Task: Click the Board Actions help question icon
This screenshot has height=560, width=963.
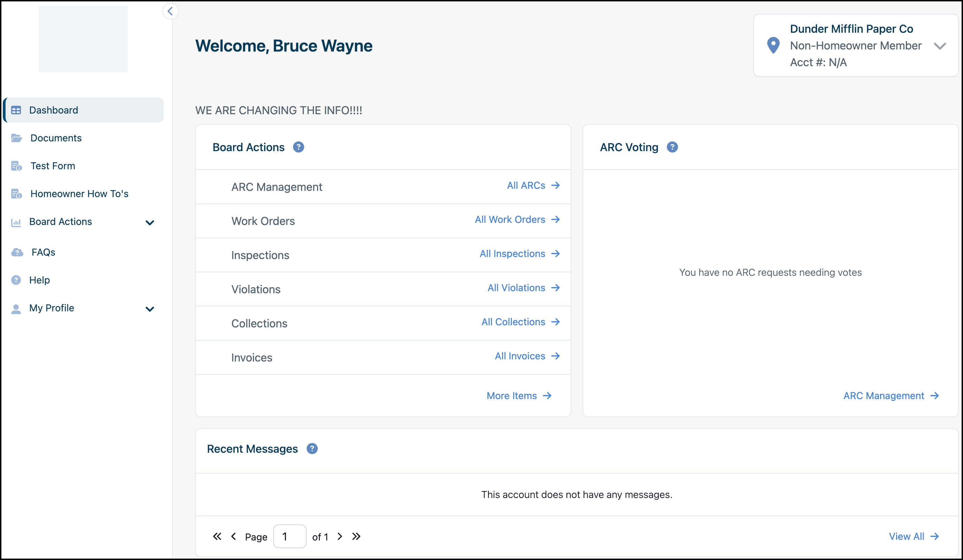Action: tap(299, 147)
